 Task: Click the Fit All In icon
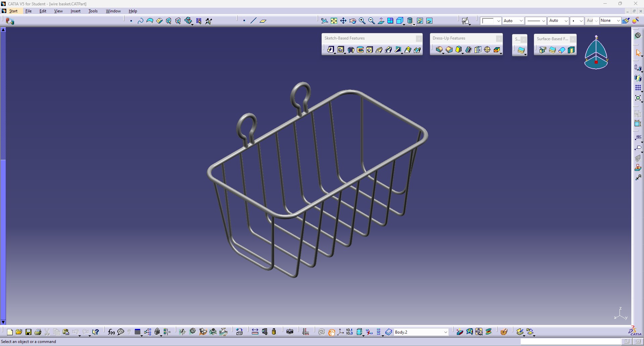(x=334, y=21)
